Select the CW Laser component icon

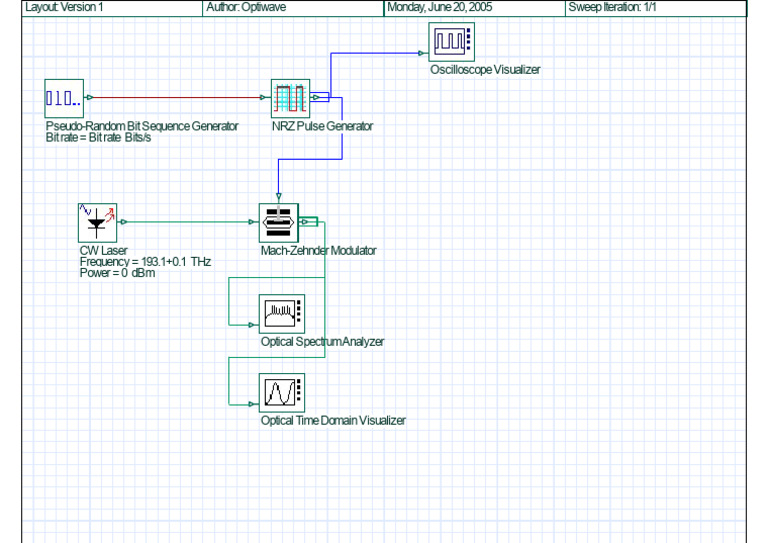tap(97, 223)
